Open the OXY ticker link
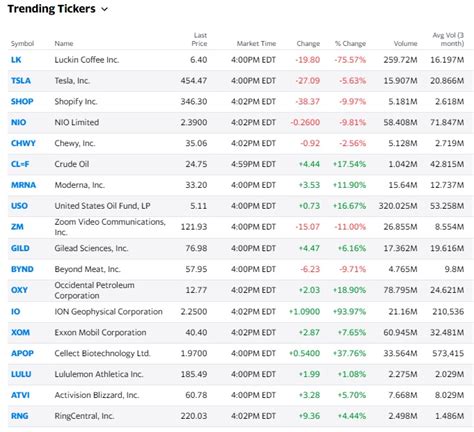This screenshot has width=474, height=432. (19, 290)
